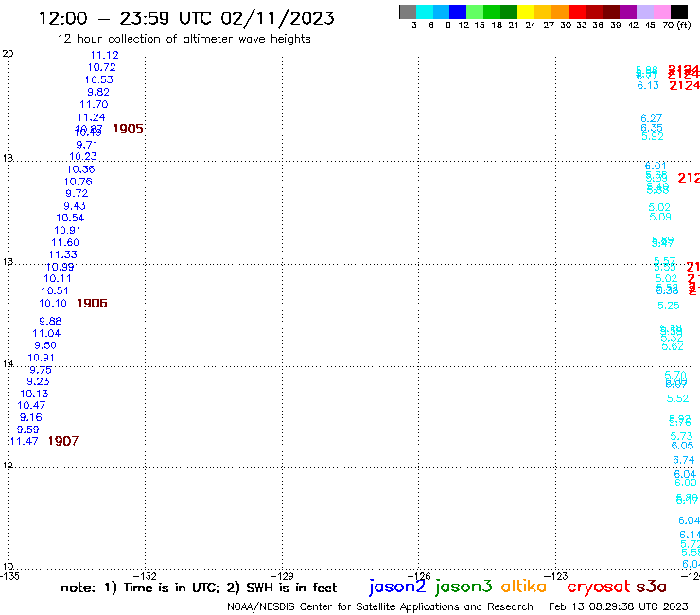The height and width of the screenshot is (615, 700).
Task: Select the jason3 satellite legend label
Action: point(464,587)
